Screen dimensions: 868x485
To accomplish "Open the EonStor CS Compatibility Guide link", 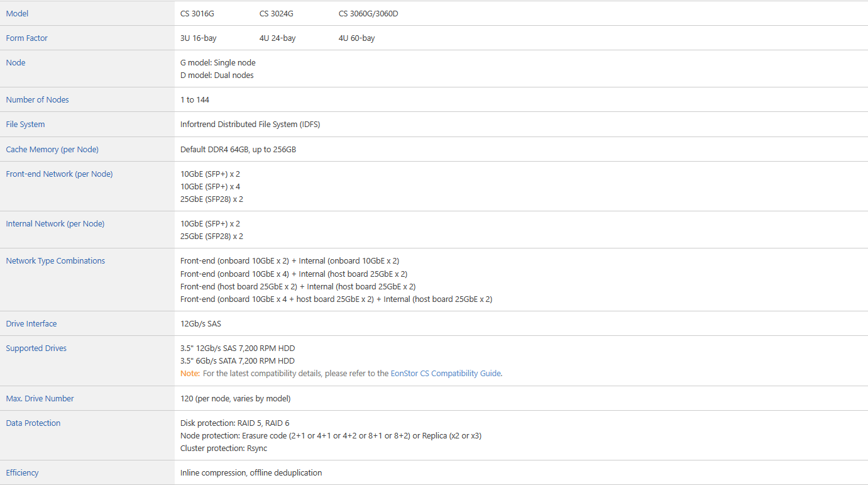I will (446, 373).
